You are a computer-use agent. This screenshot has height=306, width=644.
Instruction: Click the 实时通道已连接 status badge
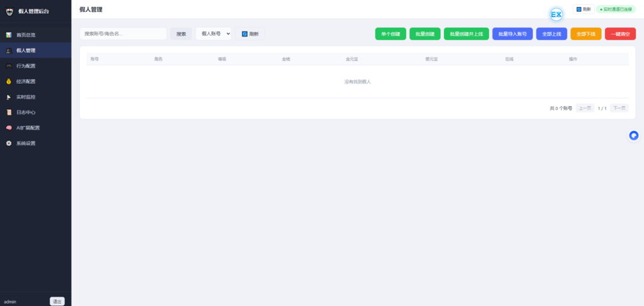(x=616, y=9)
